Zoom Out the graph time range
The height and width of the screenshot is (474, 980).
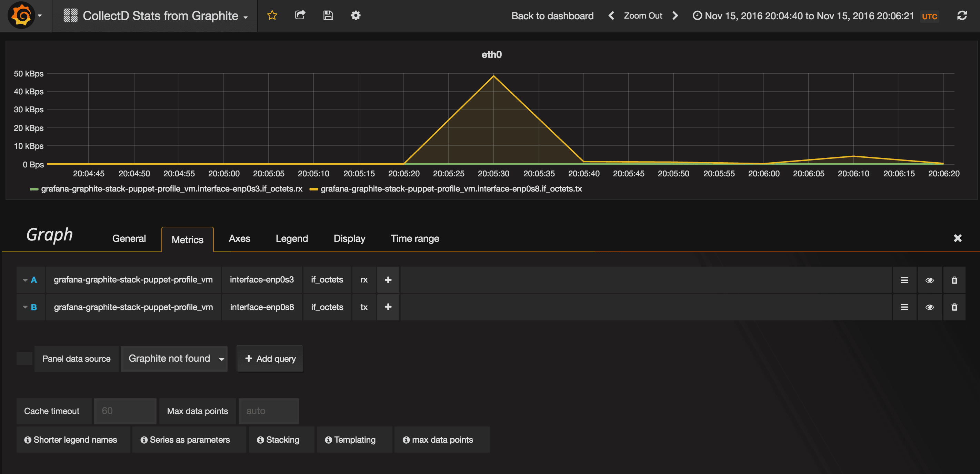(643, 16)
